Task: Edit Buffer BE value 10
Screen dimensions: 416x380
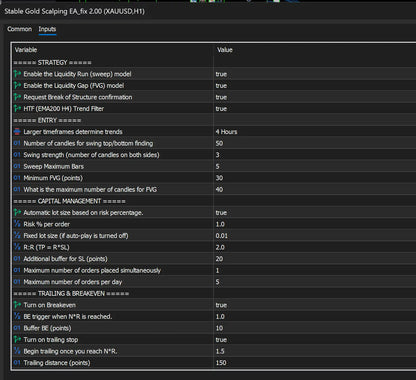Action: point(219,328)
